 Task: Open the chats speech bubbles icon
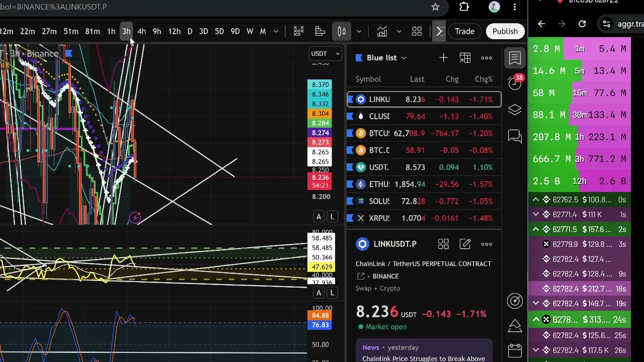[x=515, y=136]
